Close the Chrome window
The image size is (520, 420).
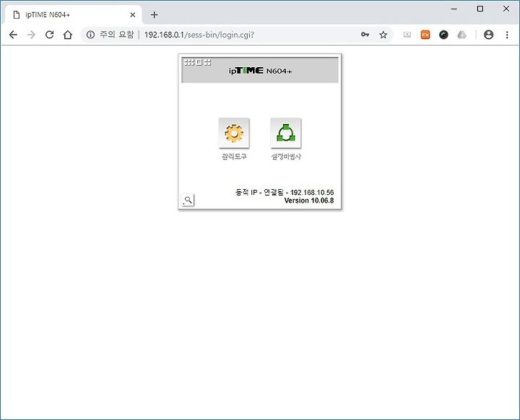[506, 9]
